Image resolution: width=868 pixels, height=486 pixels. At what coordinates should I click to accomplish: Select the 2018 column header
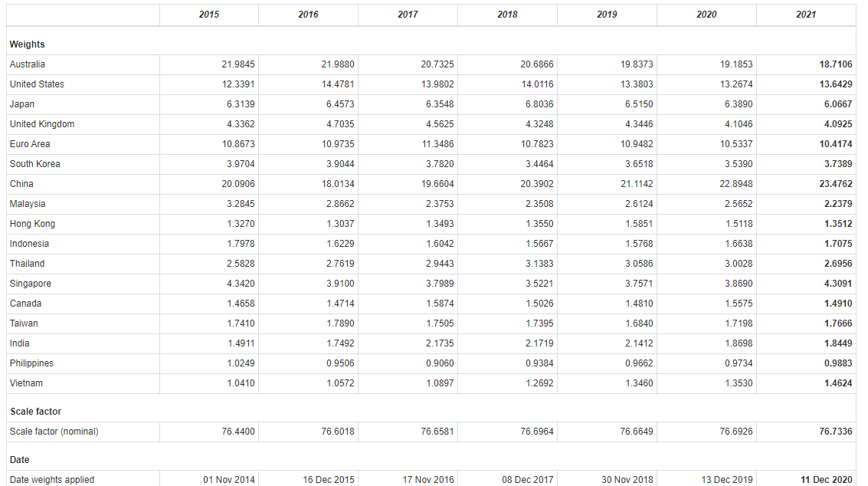tap(507, 15)
